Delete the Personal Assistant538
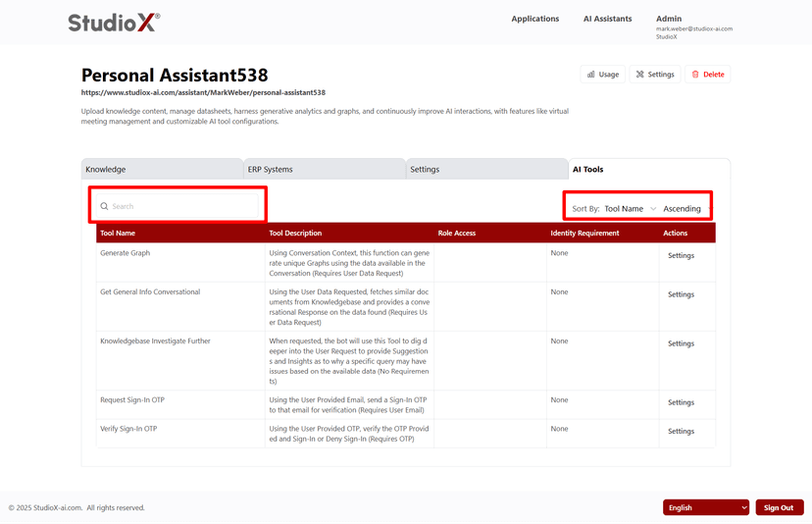Viewport: 812px width, 524px height. [x=708, y=75]
